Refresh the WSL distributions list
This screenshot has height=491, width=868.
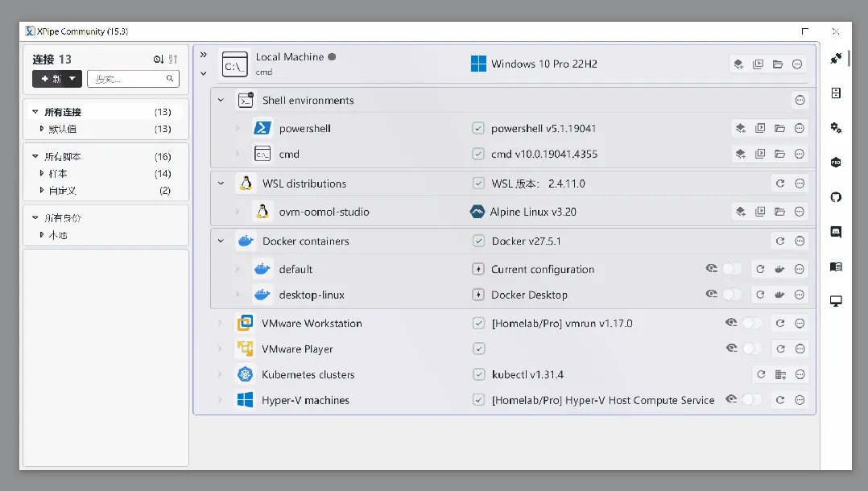tap(780, 184)
